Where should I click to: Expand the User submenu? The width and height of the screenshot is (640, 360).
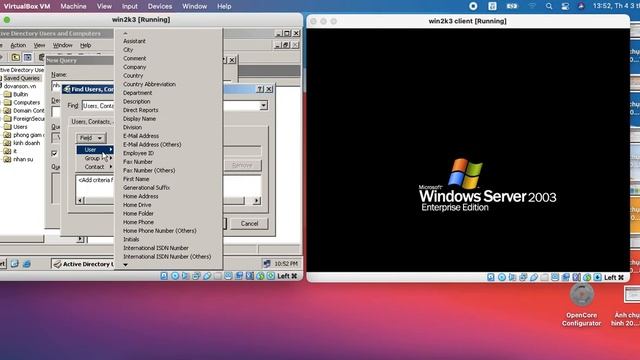(x=95, y=149)
